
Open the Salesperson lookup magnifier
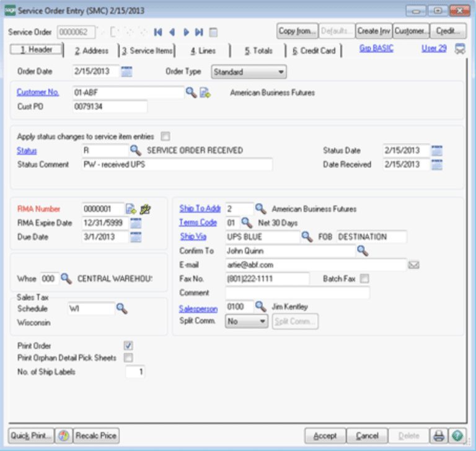pos(260,306)
